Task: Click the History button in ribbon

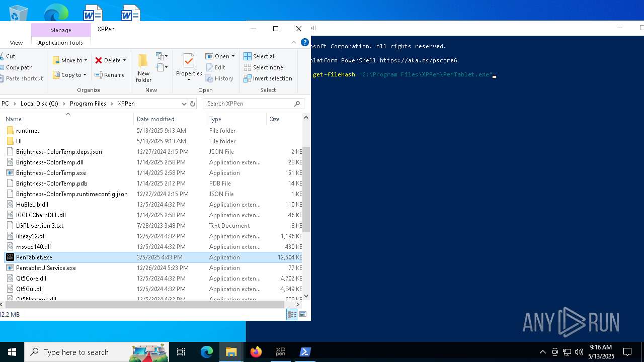Action: (219, 78)
